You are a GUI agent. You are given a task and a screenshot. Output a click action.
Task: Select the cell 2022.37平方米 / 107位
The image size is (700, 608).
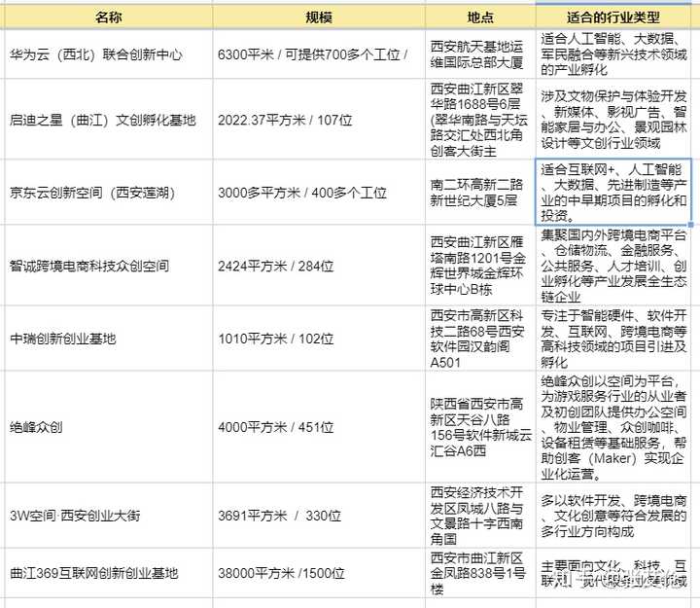pos(319,120)
